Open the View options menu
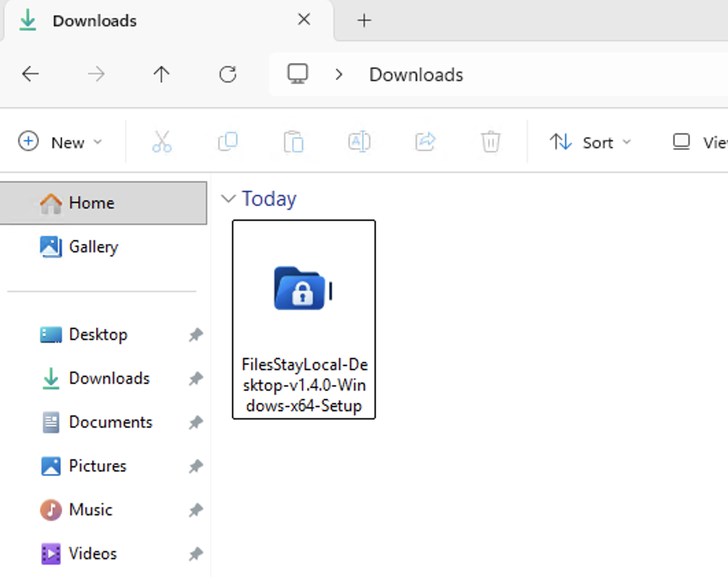 (700, 142)
